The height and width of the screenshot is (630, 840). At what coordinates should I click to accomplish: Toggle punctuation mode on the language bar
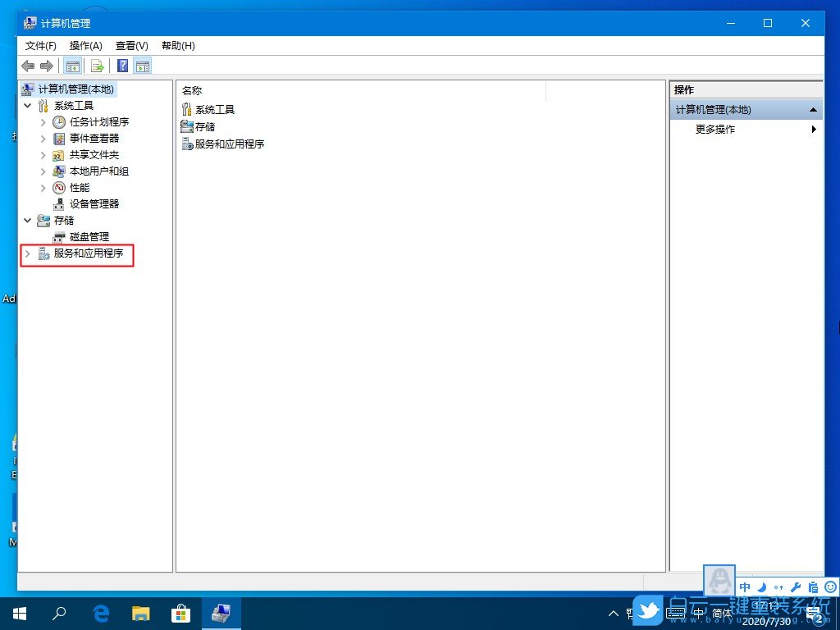point(778,587)
